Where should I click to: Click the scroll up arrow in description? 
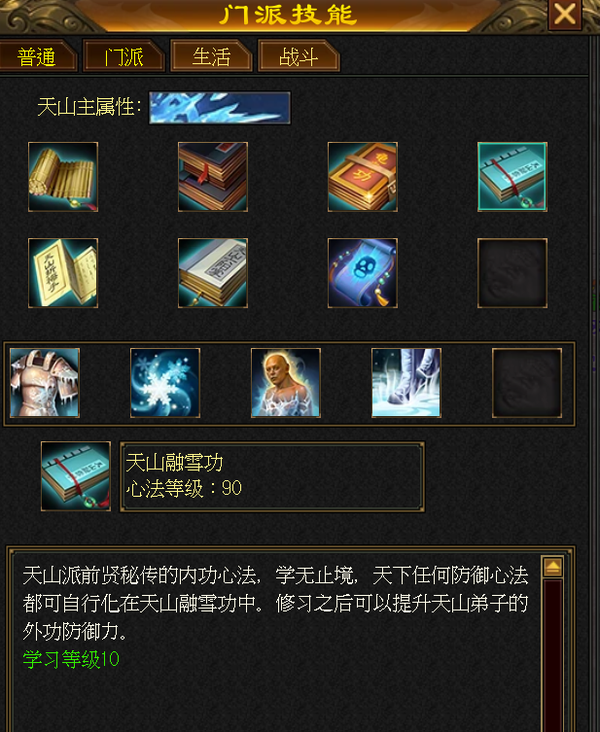tap(553, 567)
